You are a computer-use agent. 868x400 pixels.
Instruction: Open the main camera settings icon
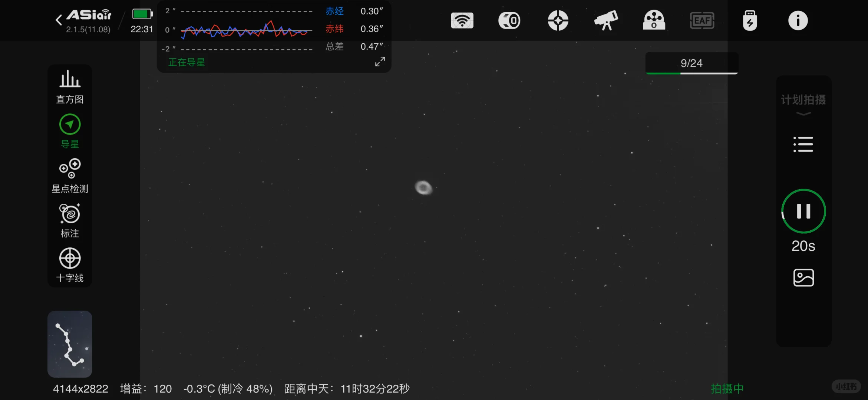click(x=509, y=20)
